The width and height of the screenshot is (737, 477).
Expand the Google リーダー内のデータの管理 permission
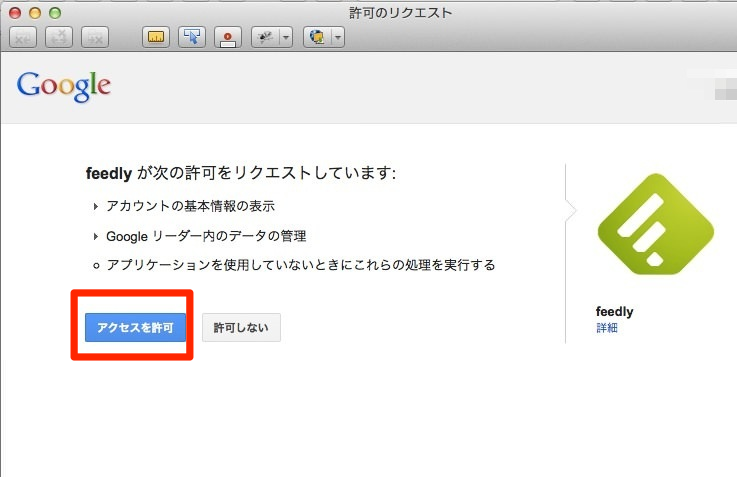96,236
